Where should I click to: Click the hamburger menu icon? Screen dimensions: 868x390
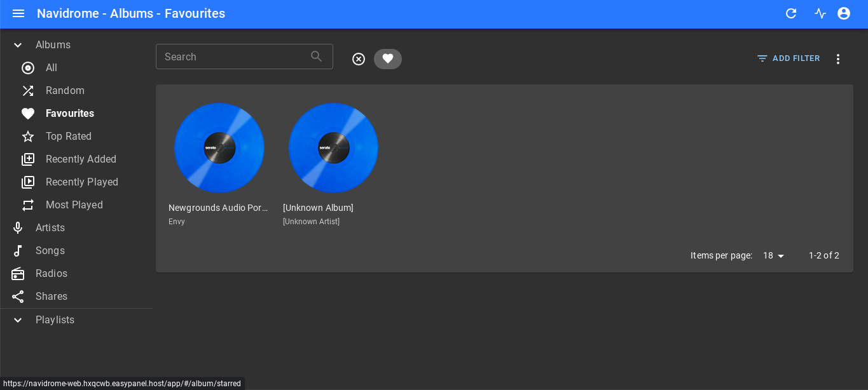[x=18, y=13]
